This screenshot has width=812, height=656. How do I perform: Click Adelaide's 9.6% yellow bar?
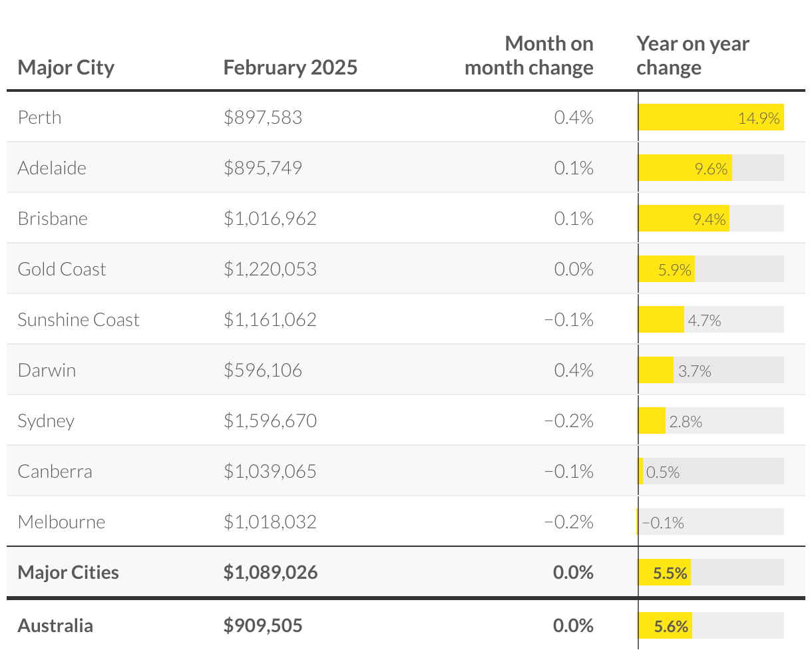click(x=685, y=168)
